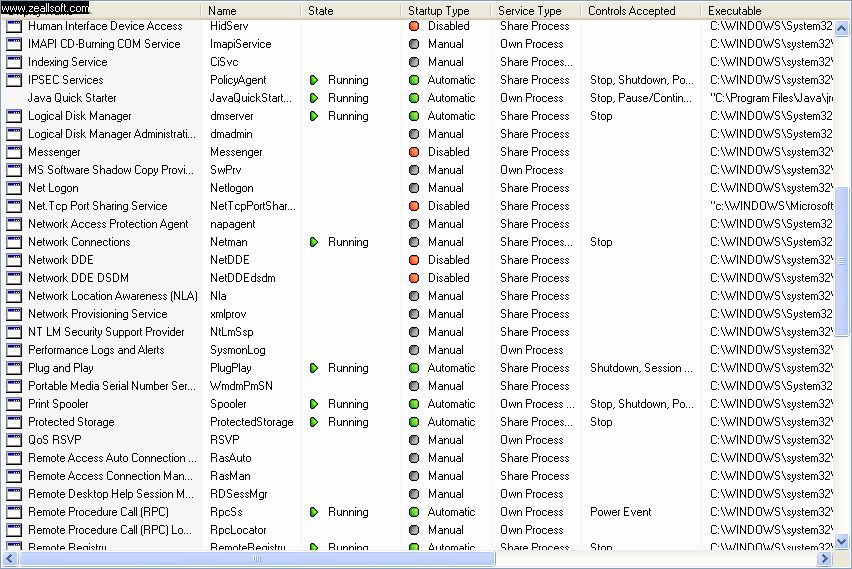Sort by the Service Type column header
This screenshot has height=569, width=852.
tap(536, 10)
